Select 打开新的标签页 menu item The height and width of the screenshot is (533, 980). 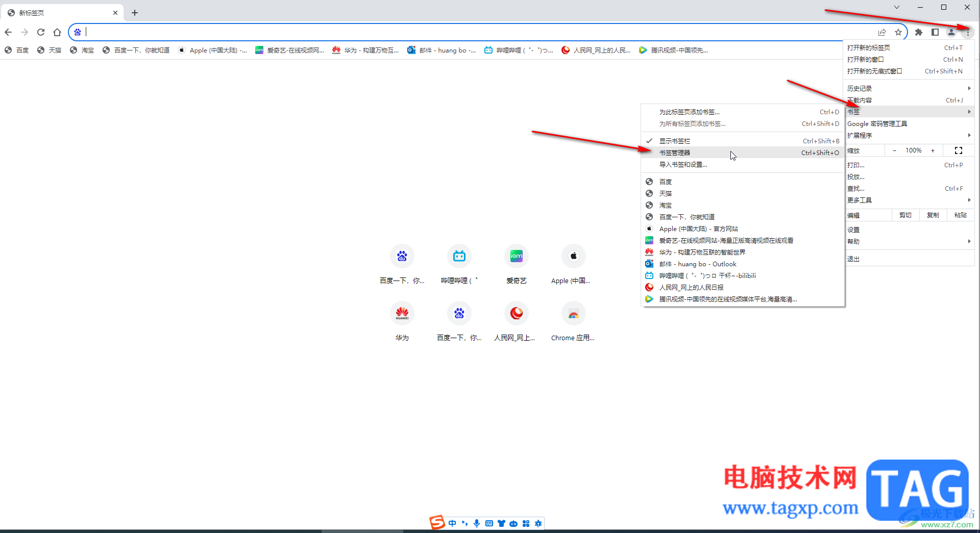coord(909,47)
